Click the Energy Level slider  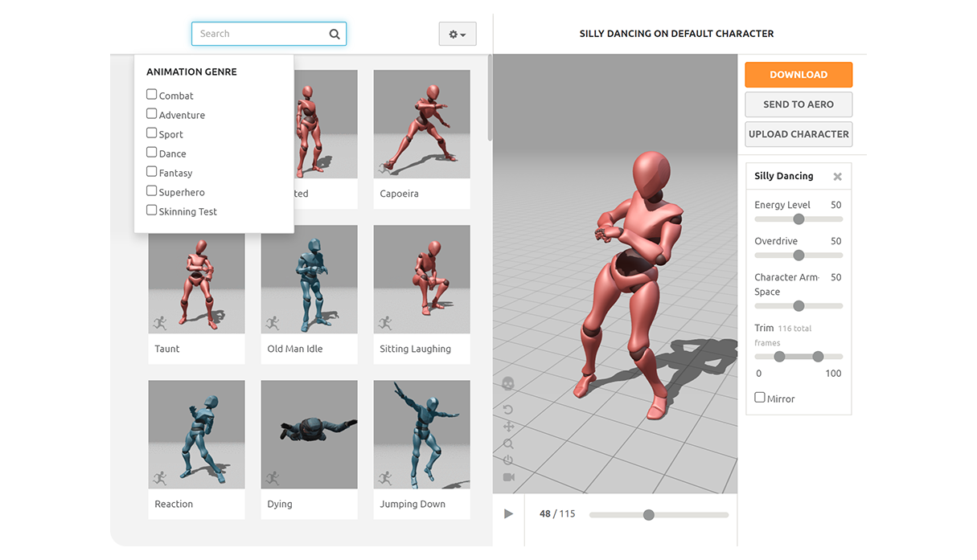point(798,219)
